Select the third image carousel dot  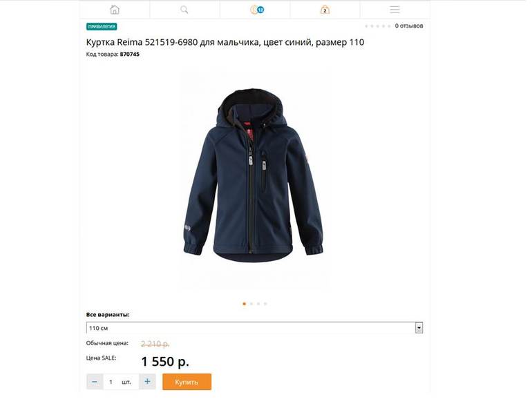click(258, 304)
